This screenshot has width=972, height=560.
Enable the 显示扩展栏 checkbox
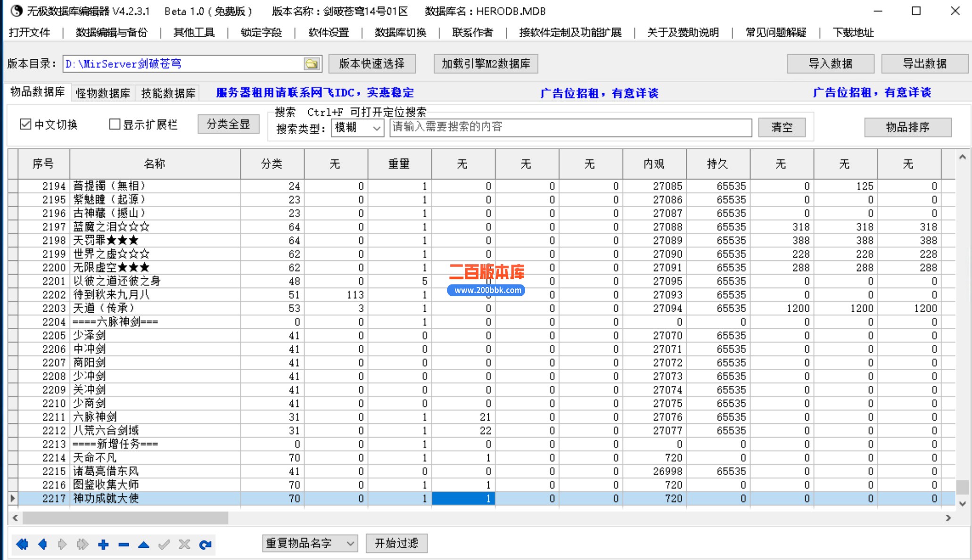coord(114,124)
